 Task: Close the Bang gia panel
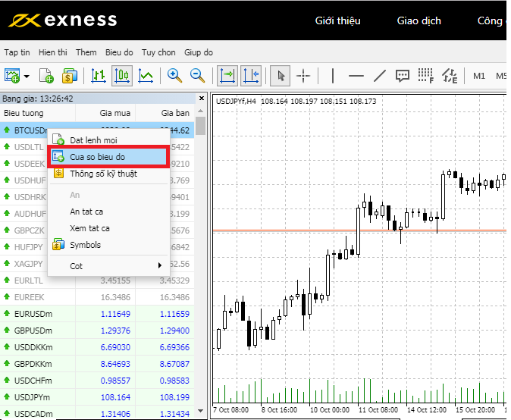pos(202,99)
